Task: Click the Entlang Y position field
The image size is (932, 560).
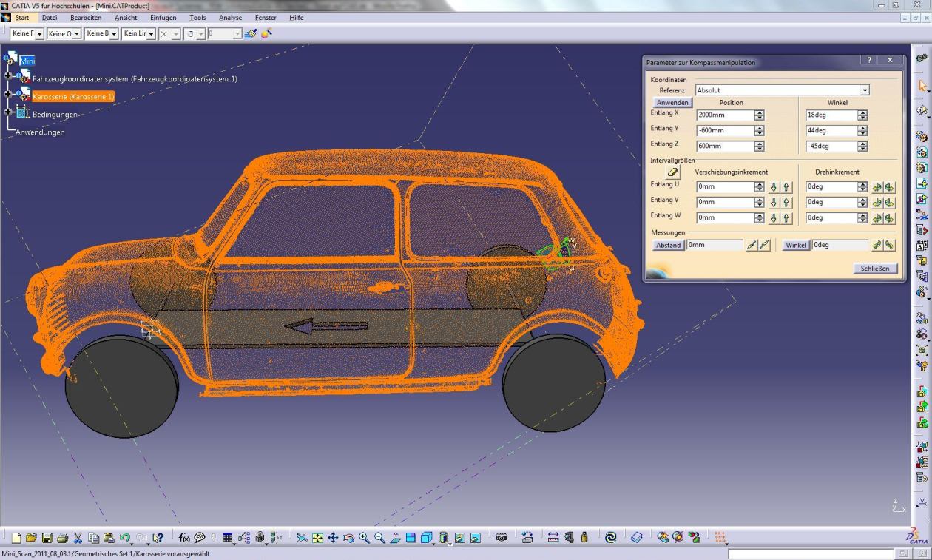Action: pos(725,131)
